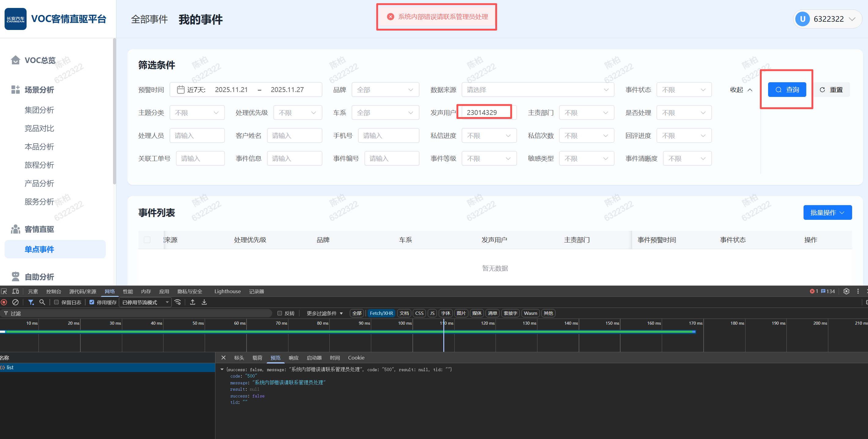Screen dimensions: 868x439
Task: Check the 反转 filter checkbox
Action: (279, 313)
